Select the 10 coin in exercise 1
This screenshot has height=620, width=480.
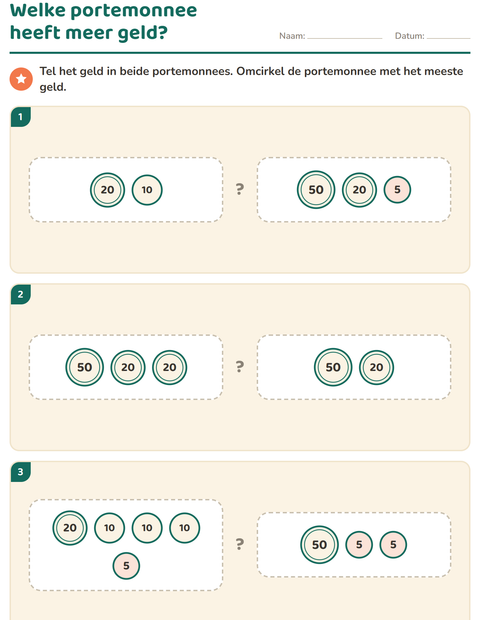pos(147,190)
